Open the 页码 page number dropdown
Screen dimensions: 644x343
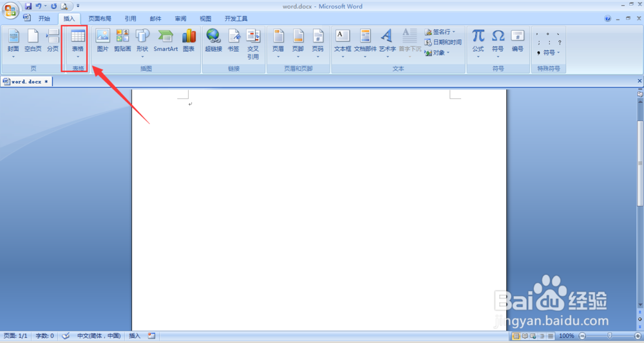[x=317, y=44]
